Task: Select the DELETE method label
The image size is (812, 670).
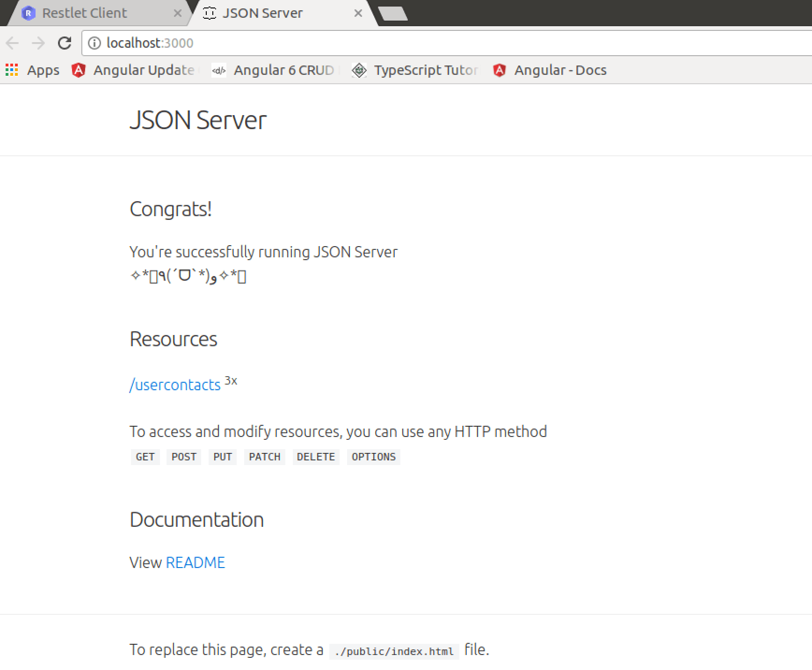Action: coord(316,457)
